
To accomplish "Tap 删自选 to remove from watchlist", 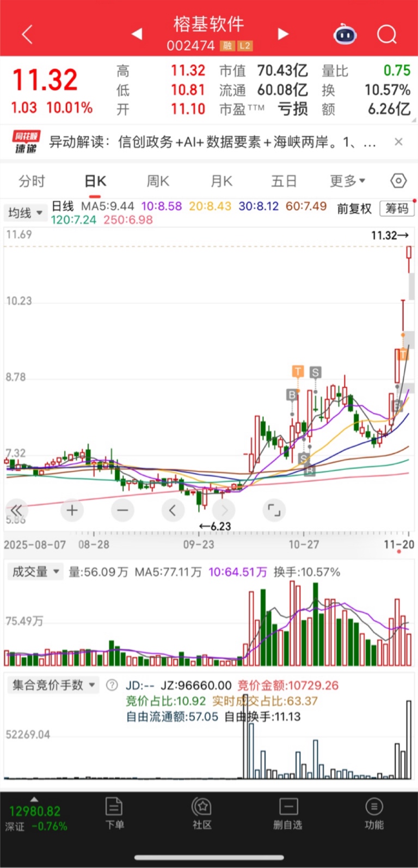I will [x=287, y=814].
